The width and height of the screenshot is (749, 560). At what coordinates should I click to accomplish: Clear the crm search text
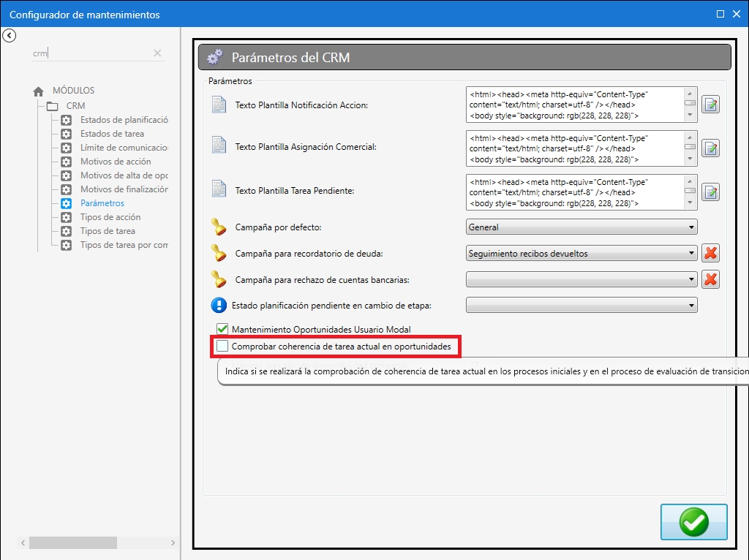(x=157, y=53)
